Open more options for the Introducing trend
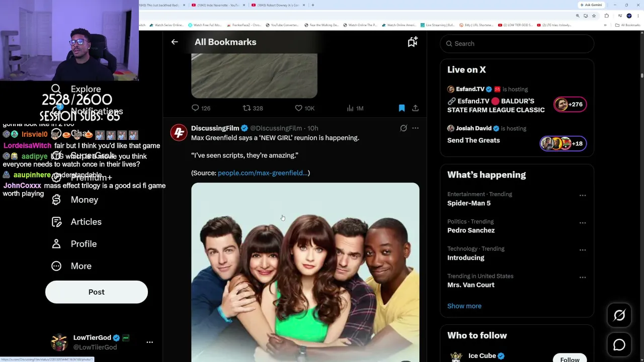 (583, 250)
